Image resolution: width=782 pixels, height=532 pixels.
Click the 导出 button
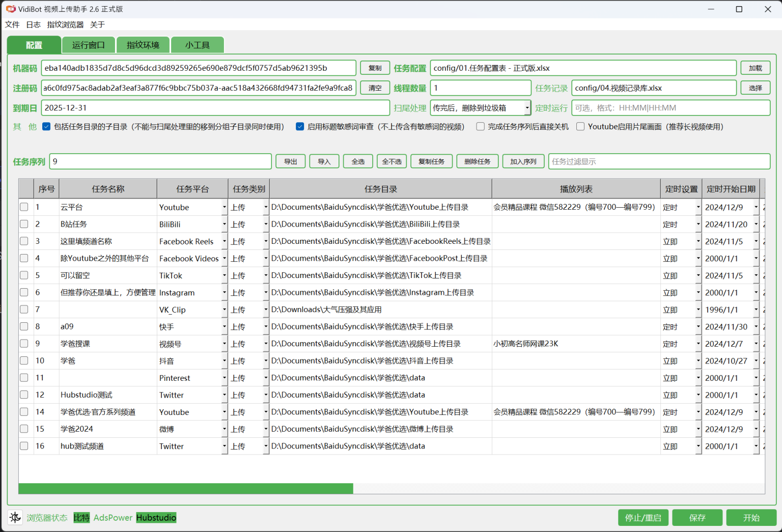291,161
